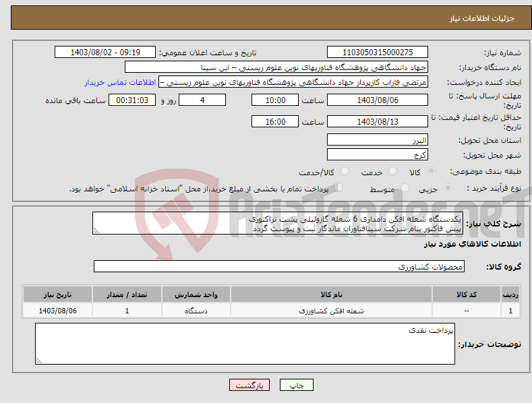Click the announcement date field 1403/08/02 - 09:19
532x403 pixels.
point(105,53)
